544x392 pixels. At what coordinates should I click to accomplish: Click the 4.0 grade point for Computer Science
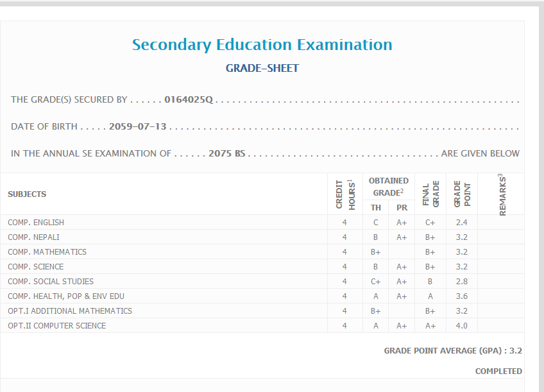[x=462, y=326]
